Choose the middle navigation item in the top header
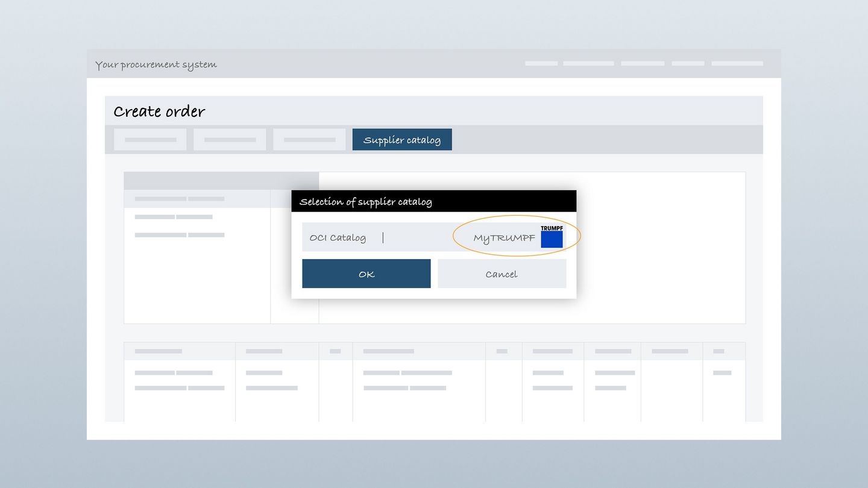This screenshot has height=488, width=868. [643, 63]
